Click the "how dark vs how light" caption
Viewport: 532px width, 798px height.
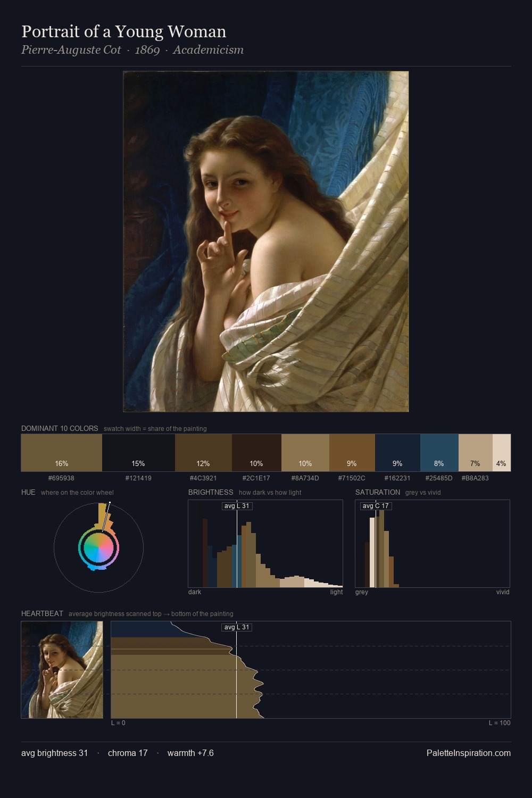(270, 493)
